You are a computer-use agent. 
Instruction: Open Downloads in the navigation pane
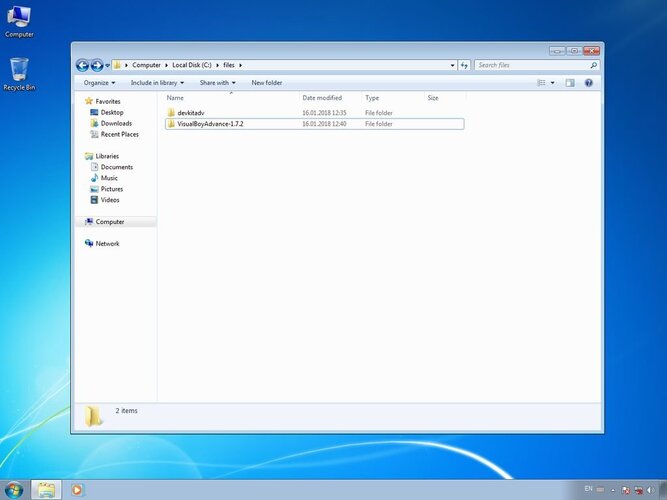point(116,123)
